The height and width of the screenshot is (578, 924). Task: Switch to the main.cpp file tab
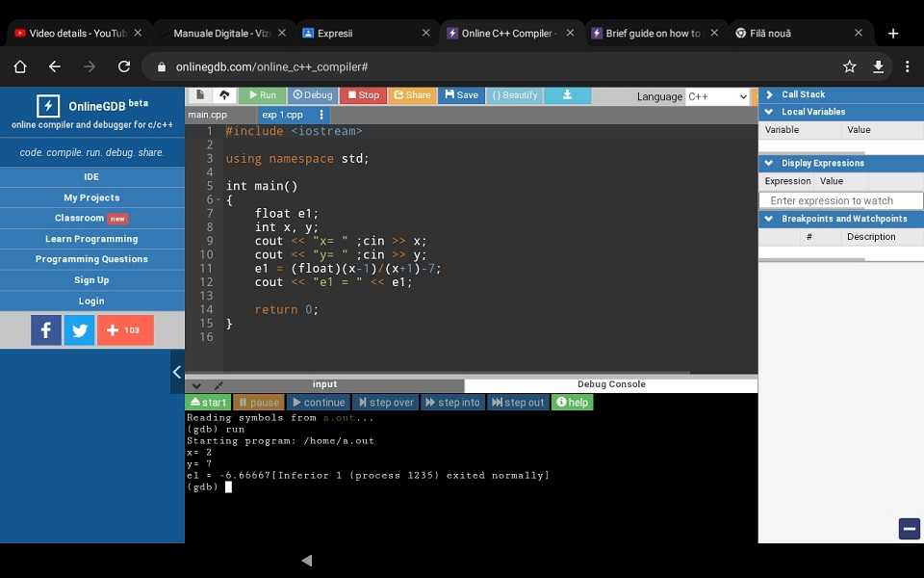(208, 115)
